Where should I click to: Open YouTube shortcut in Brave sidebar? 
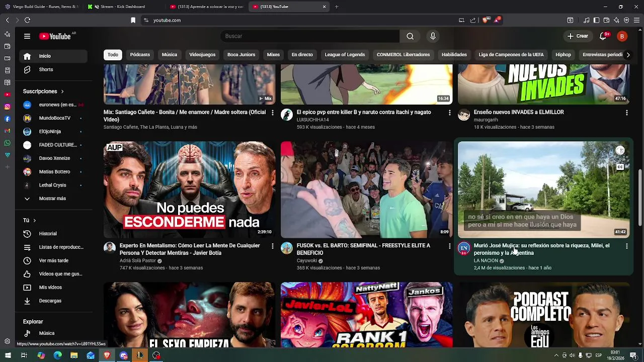(7, 95)
